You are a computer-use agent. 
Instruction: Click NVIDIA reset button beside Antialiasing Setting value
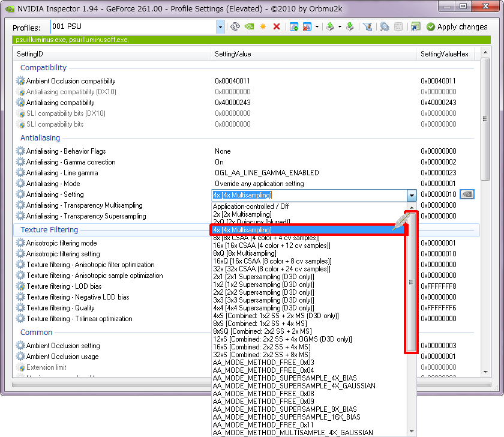pos(467,194)
